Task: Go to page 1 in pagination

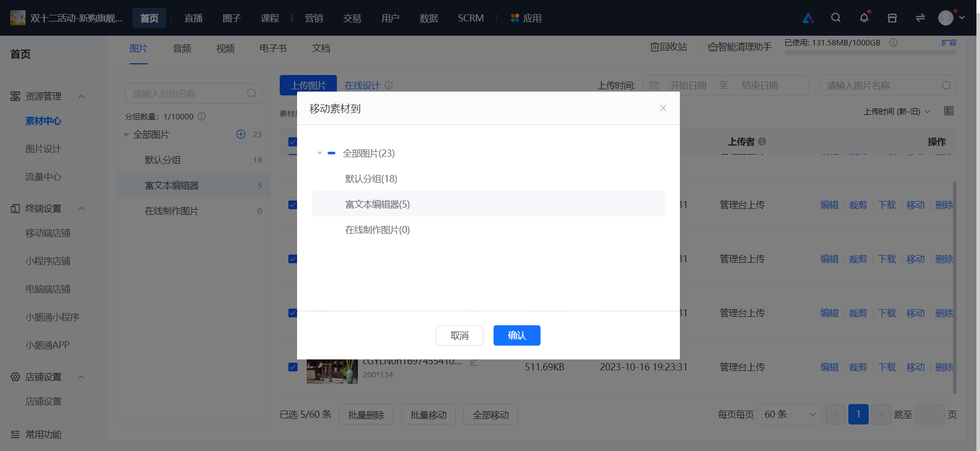Action: click(859, 415)
